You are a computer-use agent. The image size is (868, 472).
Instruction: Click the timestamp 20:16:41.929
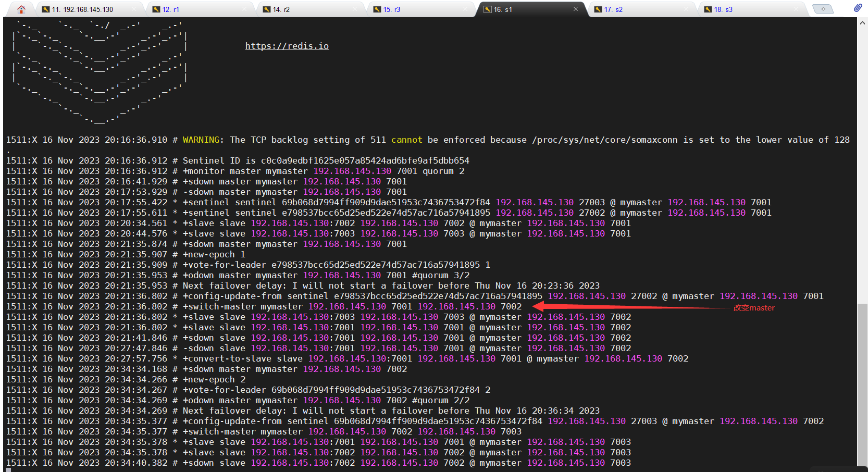click(136, 181)
